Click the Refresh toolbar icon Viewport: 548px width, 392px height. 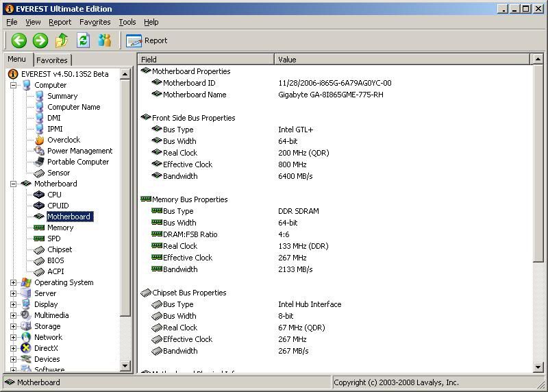click(x=83, y=40)
